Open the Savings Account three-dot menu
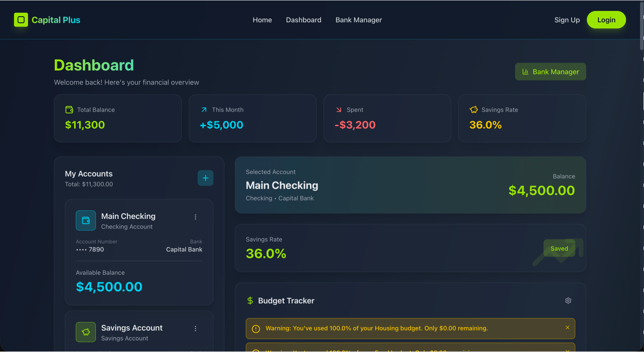 (x=195, y=328)
